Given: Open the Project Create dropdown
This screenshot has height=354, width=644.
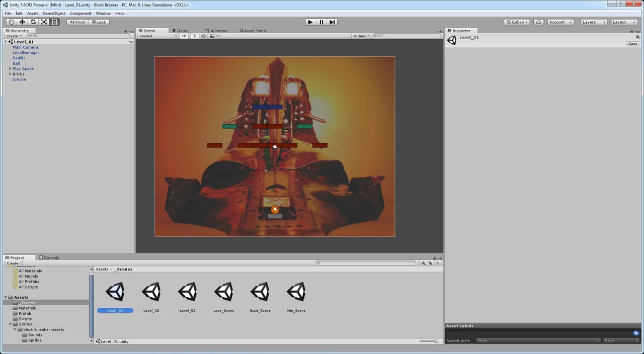Looking at the screenshot, I should 13,263.
